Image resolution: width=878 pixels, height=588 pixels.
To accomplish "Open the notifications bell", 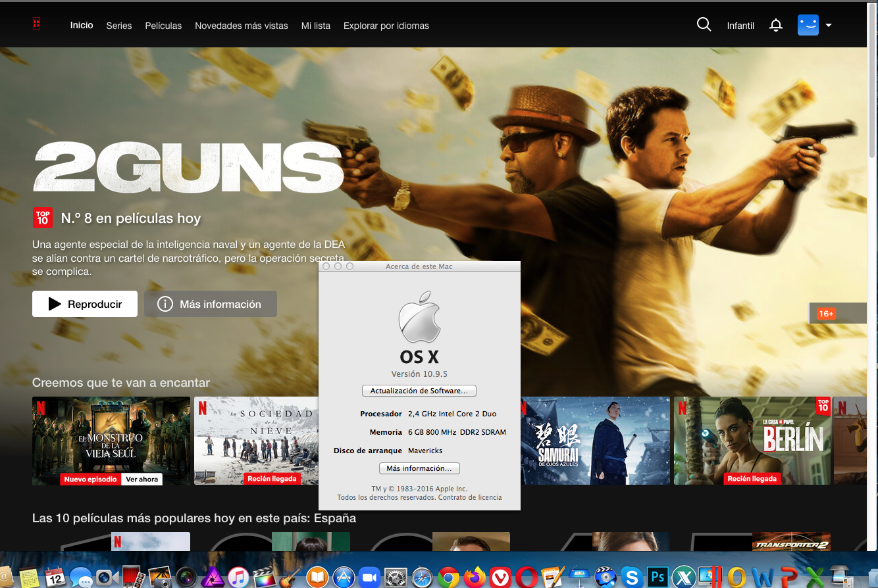I will click(776, 26).
